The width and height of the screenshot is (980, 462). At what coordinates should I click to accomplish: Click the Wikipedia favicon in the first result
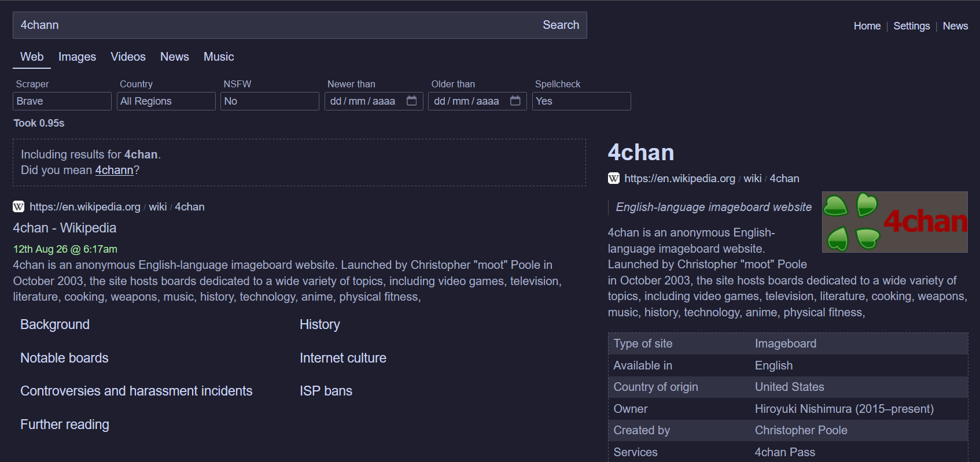pos(19,206)
